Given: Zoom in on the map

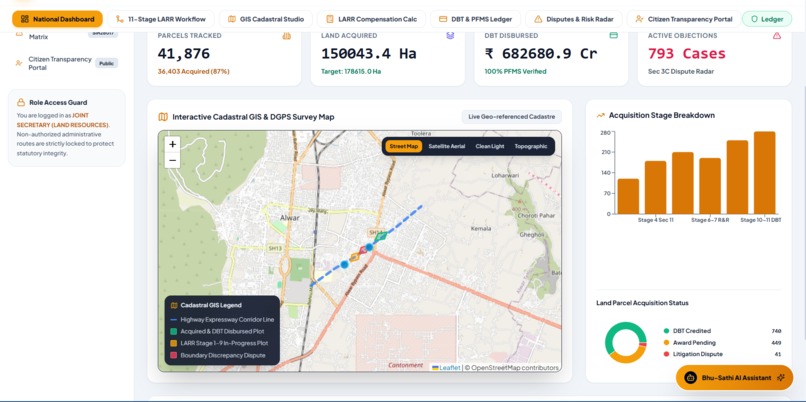Looking at the screenshot, I should [x=173, y=144].
